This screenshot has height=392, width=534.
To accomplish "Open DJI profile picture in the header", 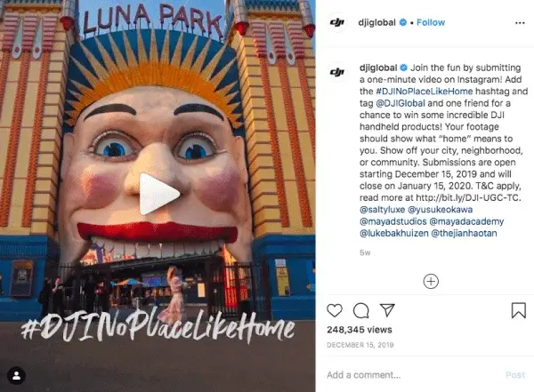I will (337, 22).
